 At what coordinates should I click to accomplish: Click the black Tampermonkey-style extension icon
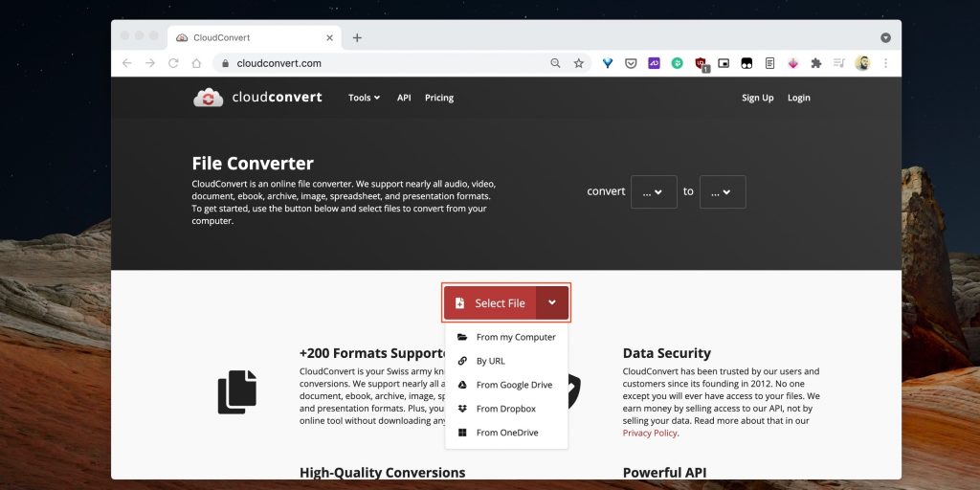pos(746,63)
